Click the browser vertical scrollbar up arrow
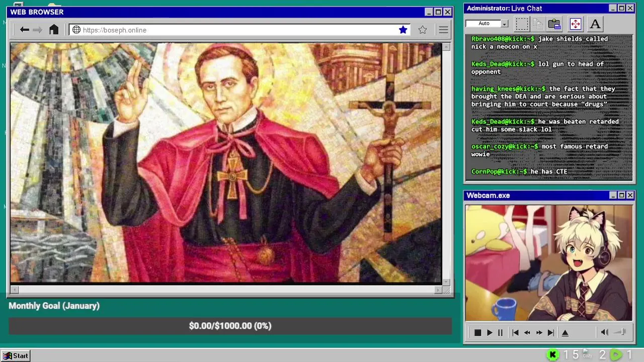 pyautogui.click(x=446, y=47)
